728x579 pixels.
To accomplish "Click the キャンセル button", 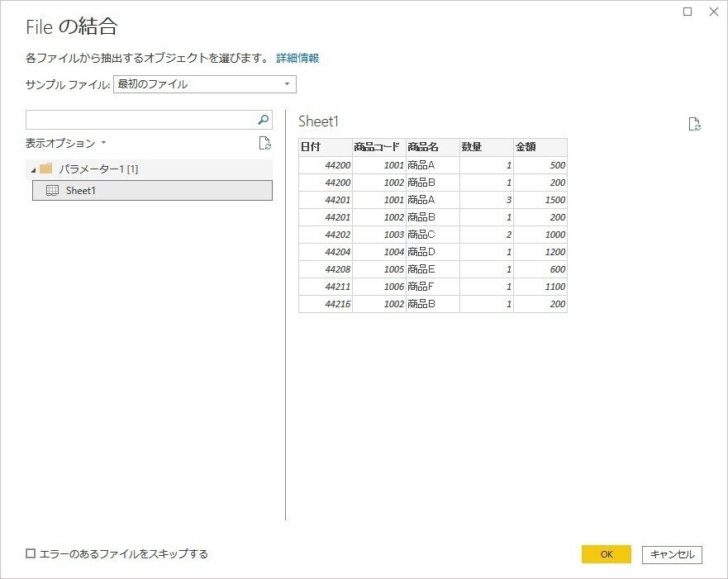I will 672,554.
